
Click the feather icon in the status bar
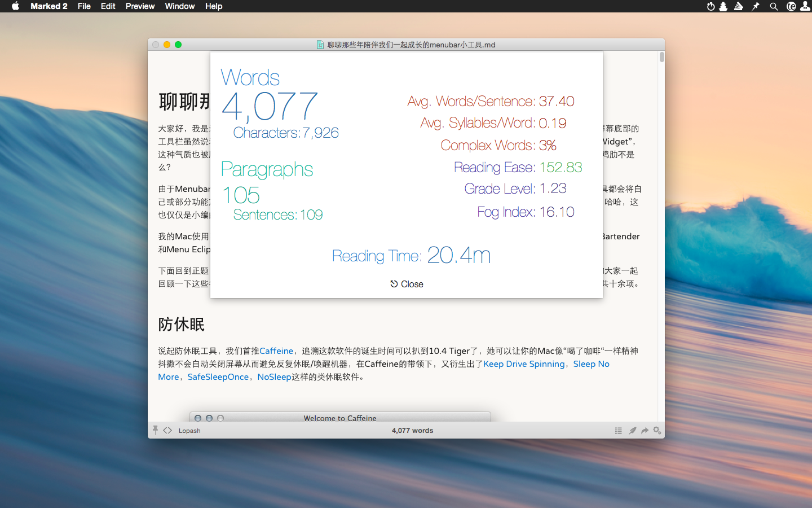tap(632, 430)
